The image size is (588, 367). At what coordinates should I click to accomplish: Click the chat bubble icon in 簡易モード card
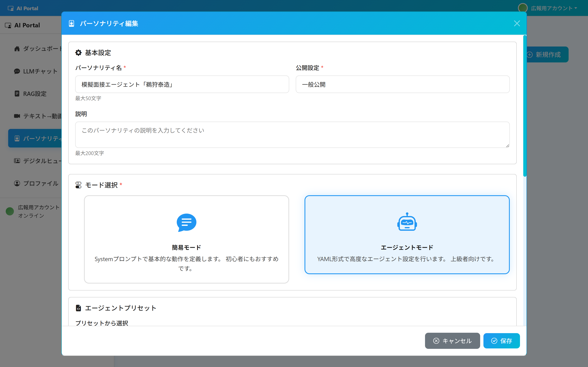click(x=186, y=222)
